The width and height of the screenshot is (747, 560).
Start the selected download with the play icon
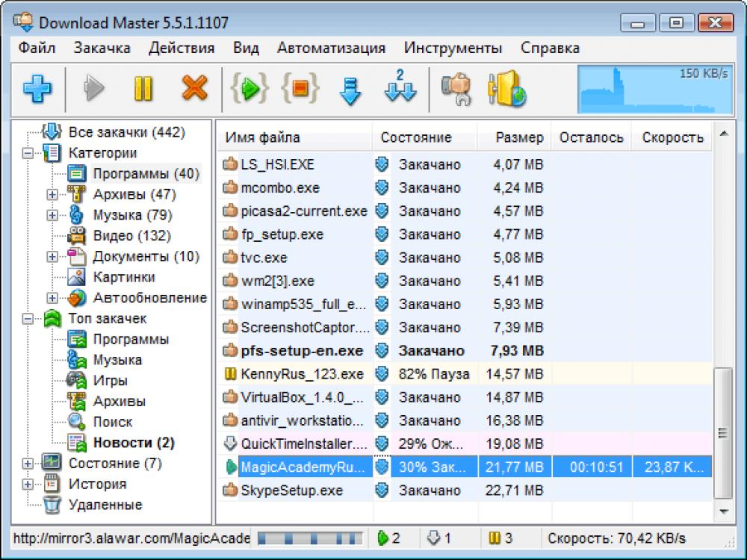[x=95, y=88]
